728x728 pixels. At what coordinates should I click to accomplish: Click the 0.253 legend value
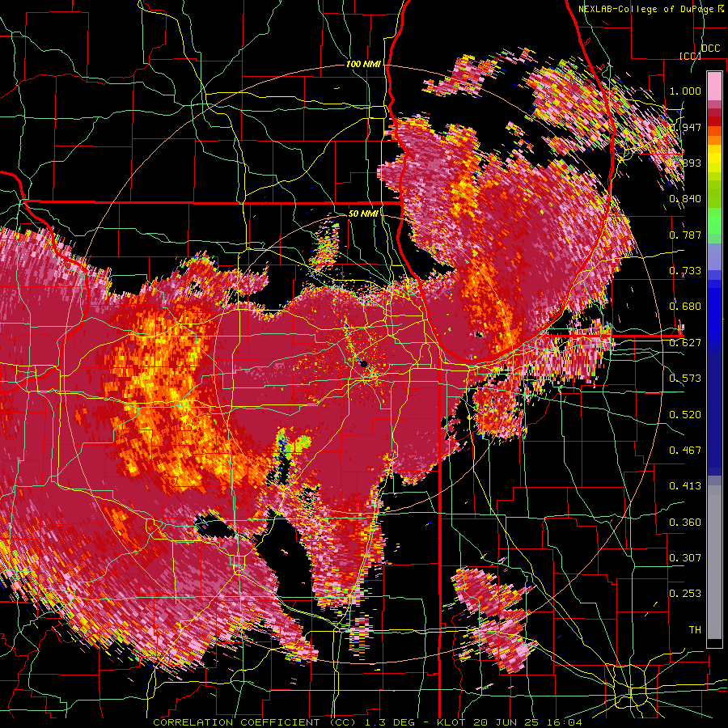point(685,594)
